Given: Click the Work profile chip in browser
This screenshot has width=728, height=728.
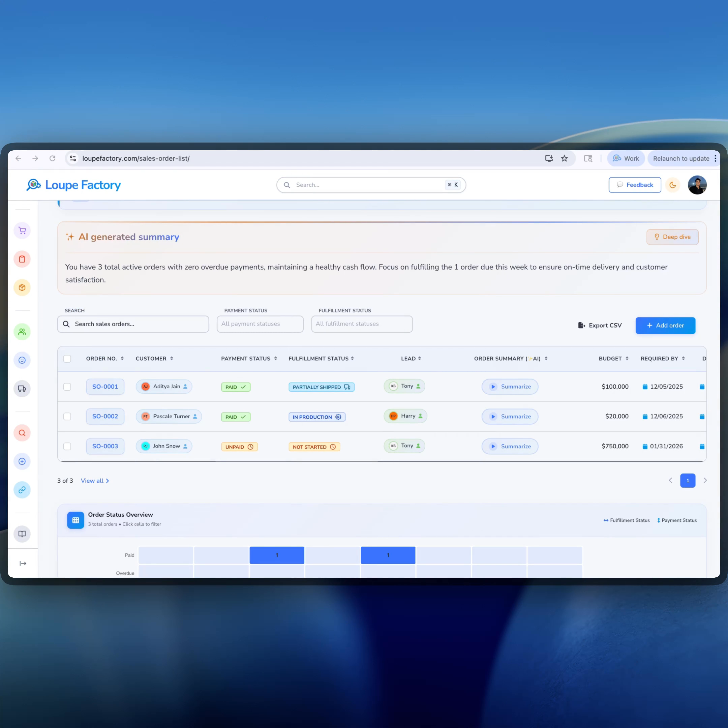Looking at the screenshot, I should click(626, 158).
